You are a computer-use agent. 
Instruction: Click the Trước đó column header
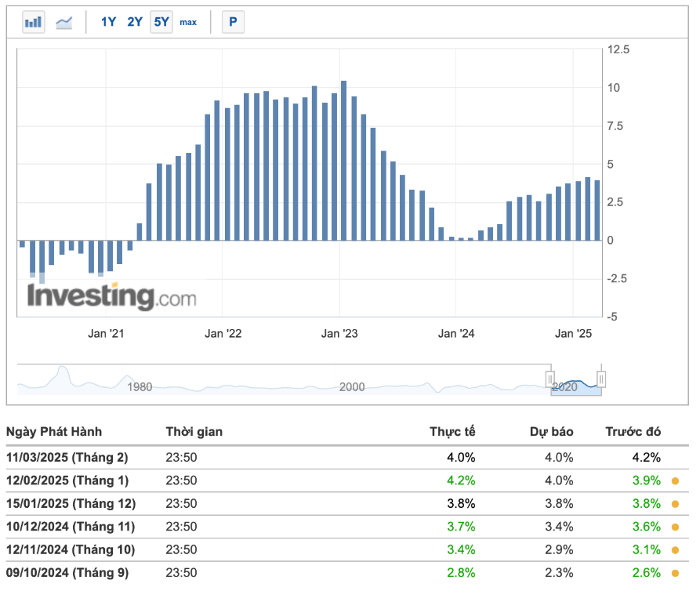point(633,432)
